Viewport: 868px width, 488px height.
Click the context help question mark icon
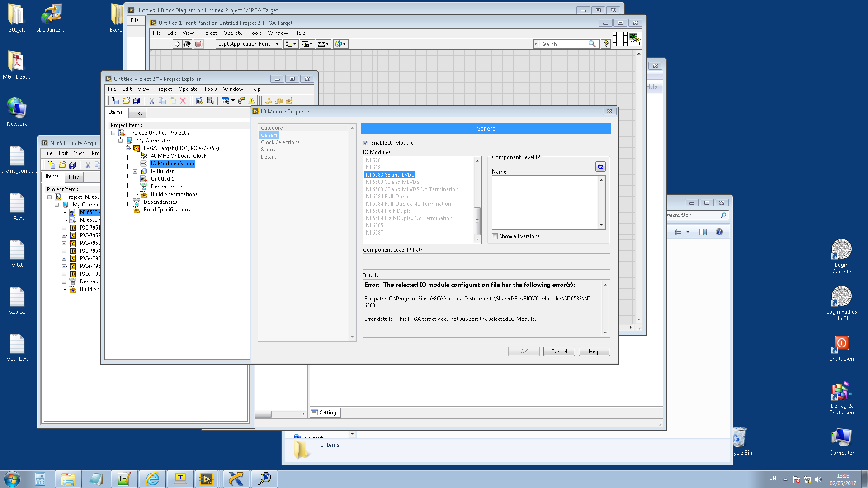pyautogui.click(x=606, y=44)
